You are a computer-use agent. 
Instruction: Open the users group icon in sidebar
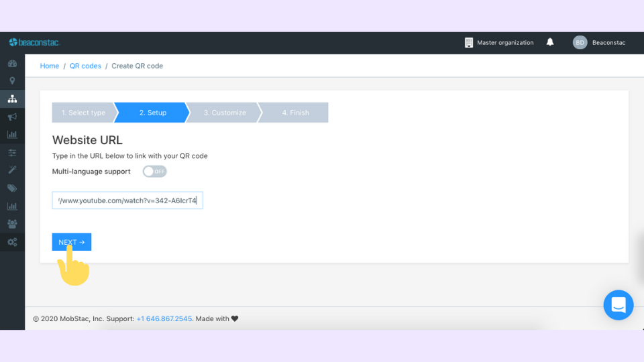(12, 224)
